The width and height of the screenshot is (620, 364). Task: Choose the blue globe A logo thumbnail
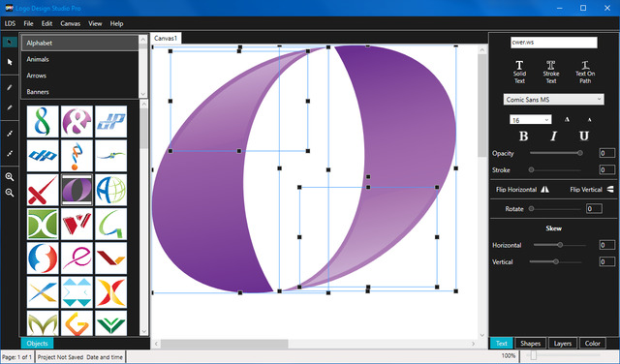tap(111, 190)
